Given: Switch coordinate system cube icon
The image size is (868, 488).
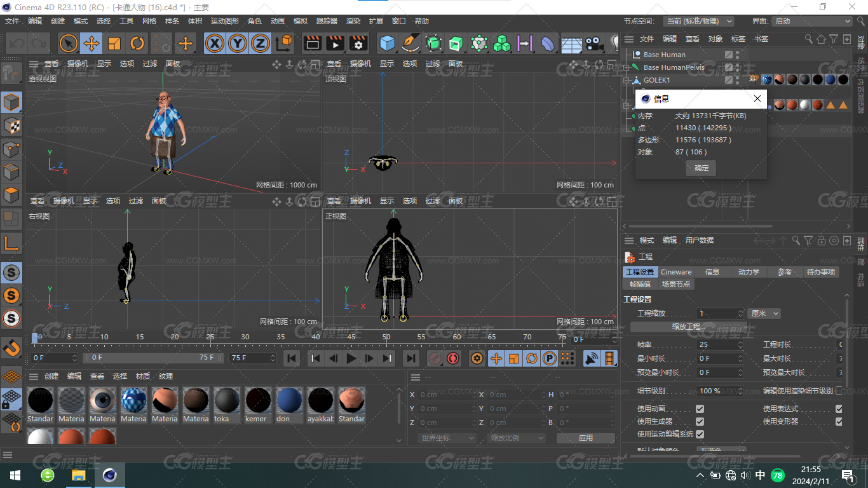Looking at the screenshot, I should 284,43.
